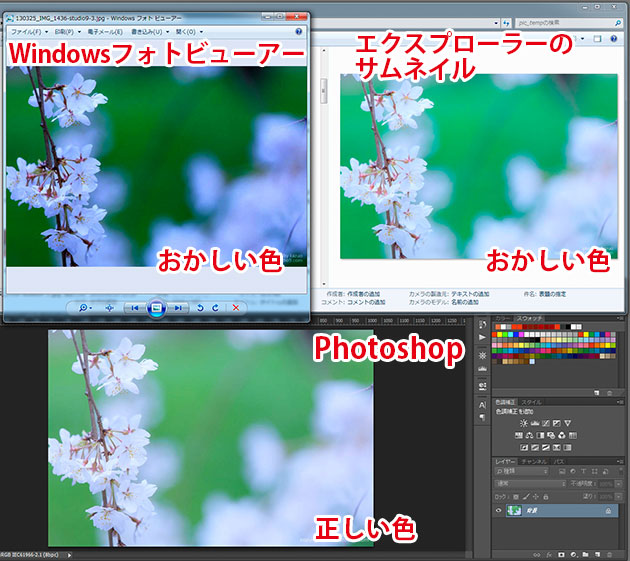Open Adjustments panel flyout menu
This screenshot has height=561, width=630.
point(620,402)
